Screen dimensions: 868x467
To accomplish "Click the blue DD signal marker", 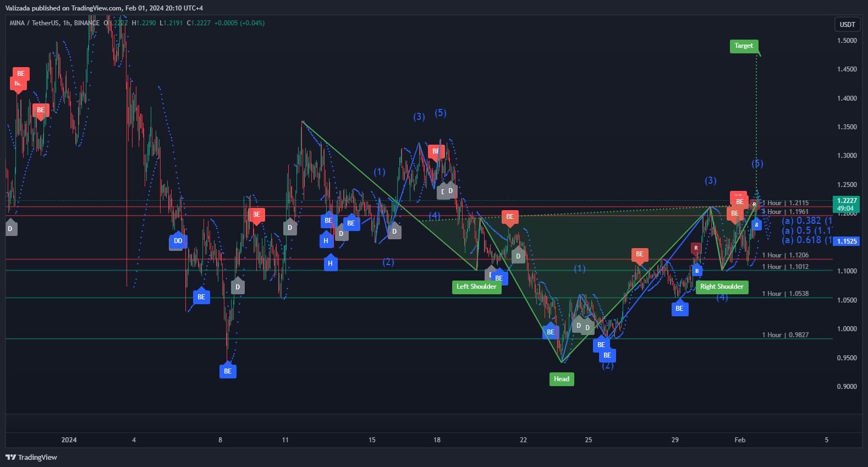I will coord(178,240).
